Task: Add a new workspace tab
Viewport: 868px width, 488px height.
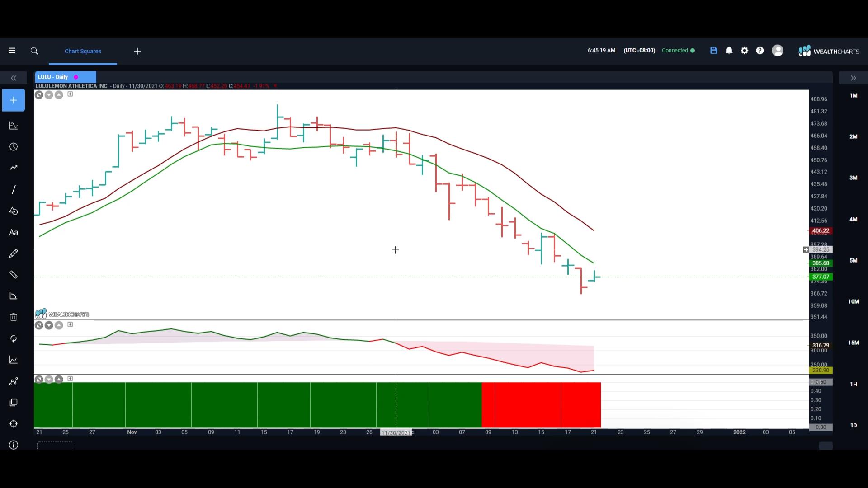Action: 137,52
